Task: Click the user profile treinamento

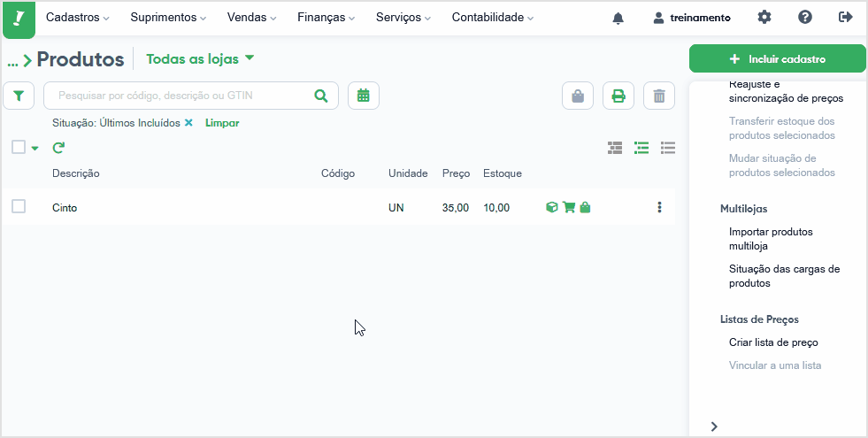Action: click(691, 18)
